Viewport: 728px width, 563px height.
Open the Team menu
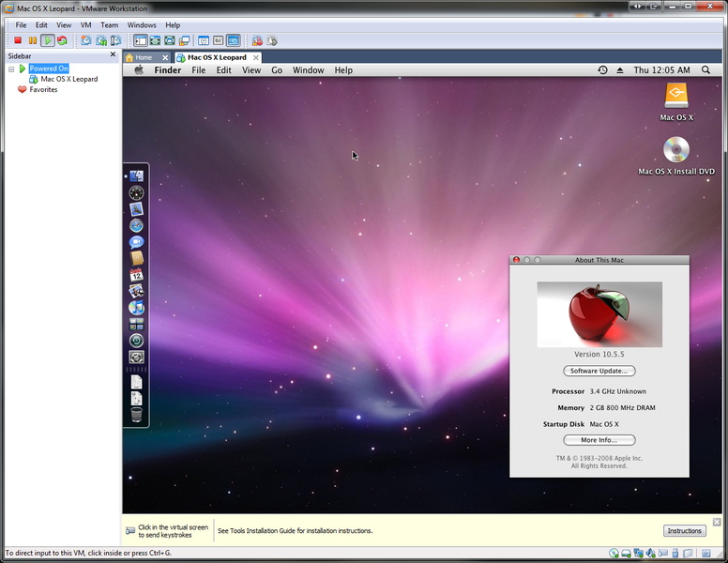tap(110, 25)
